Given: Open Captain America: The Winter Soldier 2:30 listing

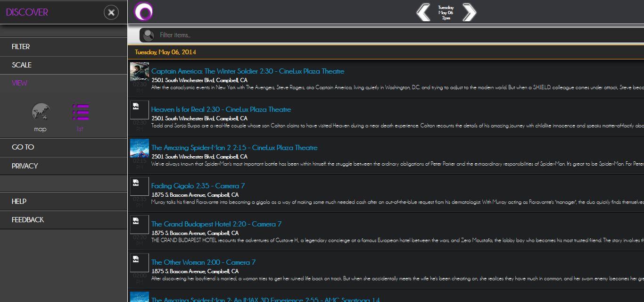Looking at the screenshot, I should click(x=248, y=71).
